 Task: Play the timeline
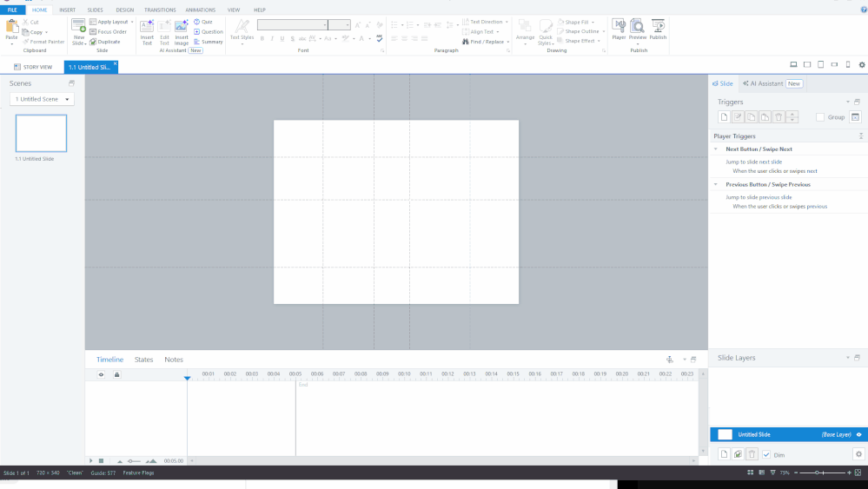pos(91,460)
